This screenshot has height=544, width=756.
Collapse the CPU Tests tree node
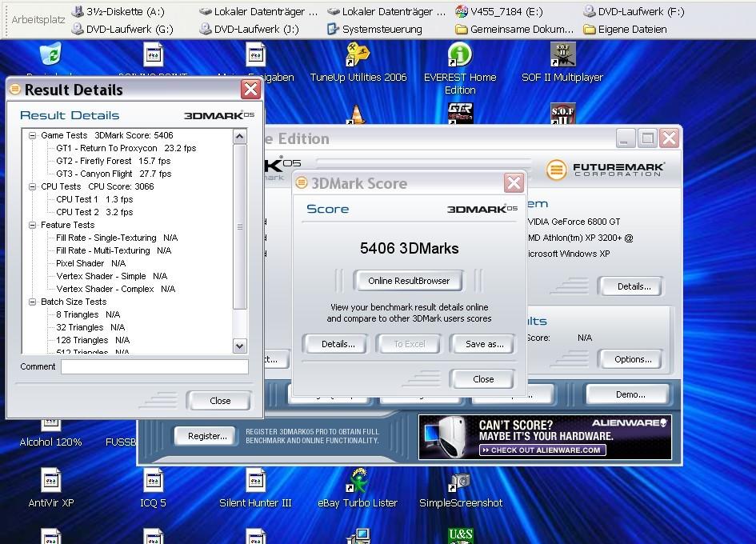point(32,186)
